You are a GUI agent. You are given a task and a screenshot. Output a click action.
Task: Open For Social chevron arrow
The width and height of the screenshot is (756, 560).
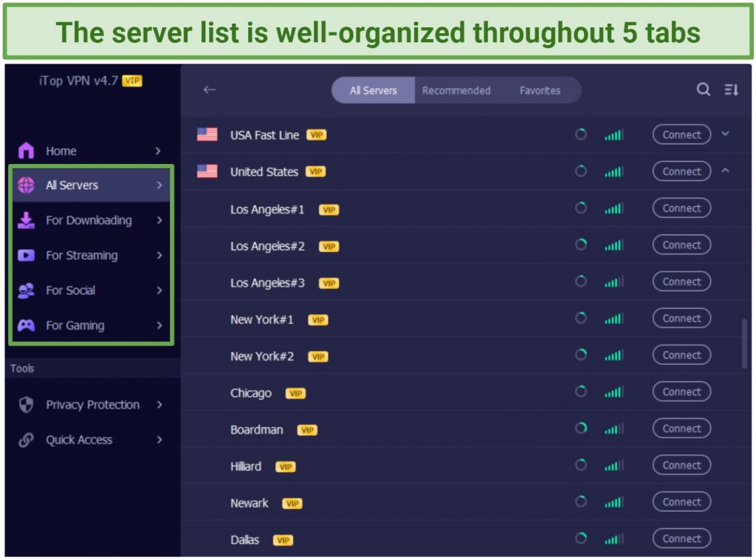click(159, 290)
